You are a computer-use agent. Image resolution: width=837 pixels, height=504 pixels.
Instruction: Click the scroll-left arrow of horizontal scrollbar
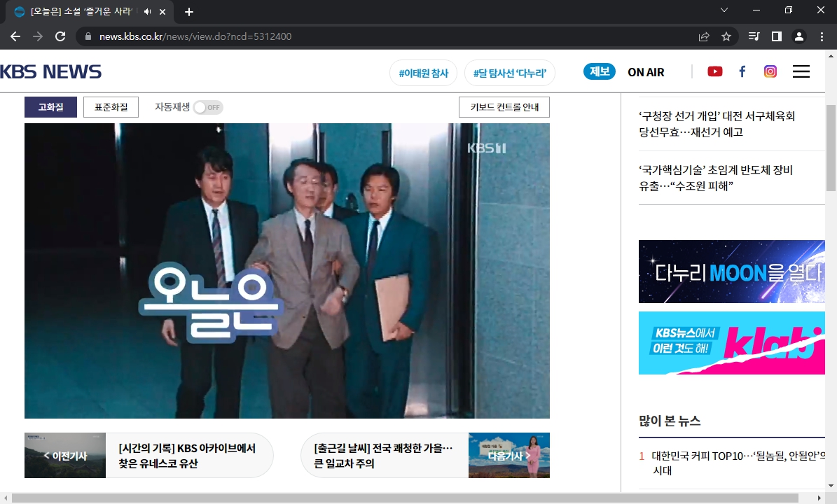[6, 498]
